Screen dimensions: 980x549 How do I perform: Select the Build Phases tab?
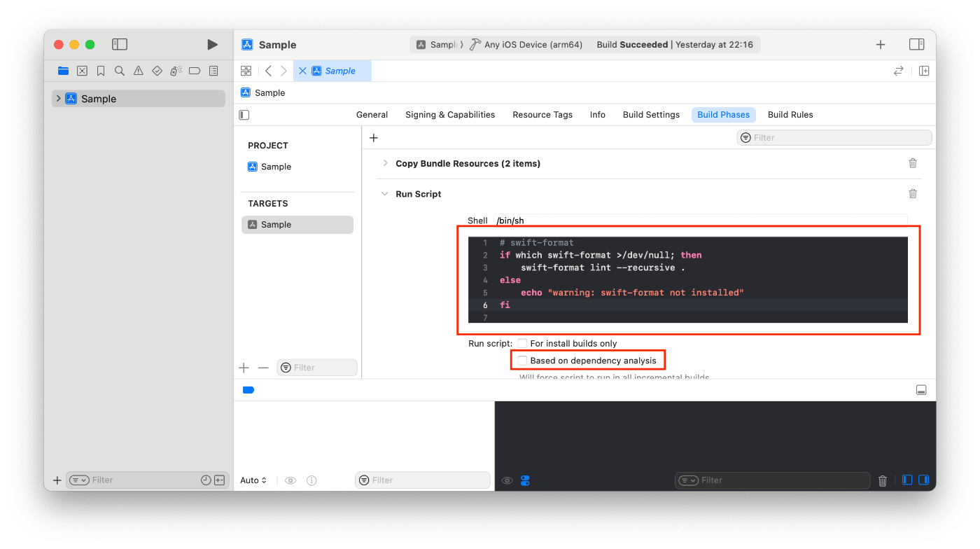coord(724,115)
